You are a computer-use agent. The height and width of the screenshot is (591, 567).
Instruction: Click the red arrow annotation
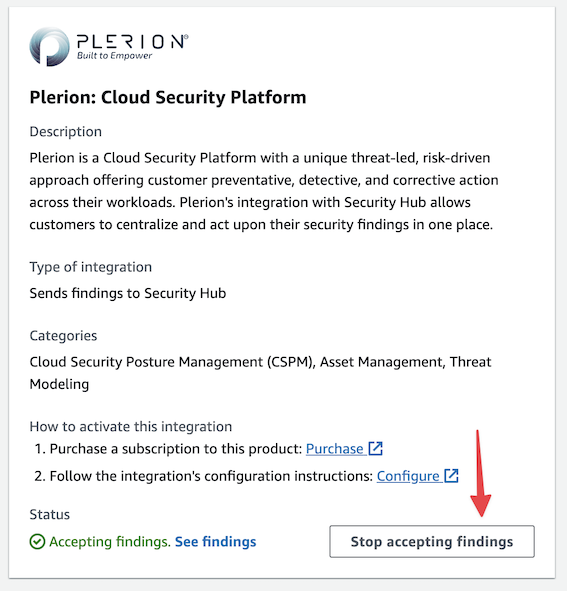pyautogui.click(x=480, y=473)
